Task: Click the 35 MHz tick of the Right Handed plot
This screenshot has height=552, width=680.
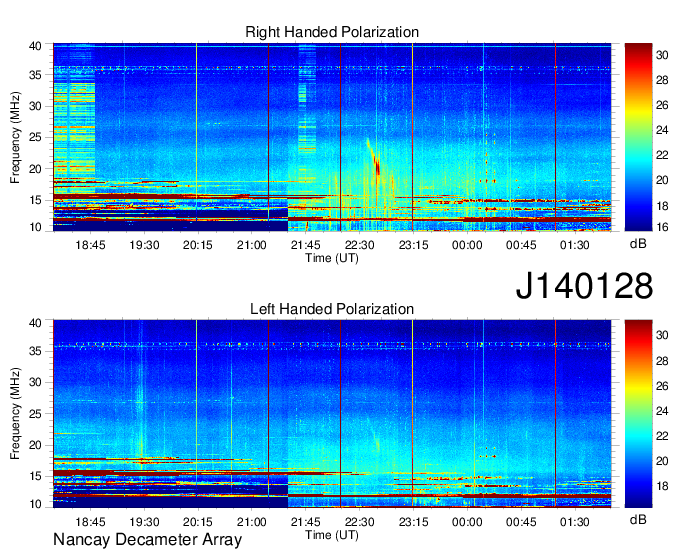Action: (x=35, y=75)
